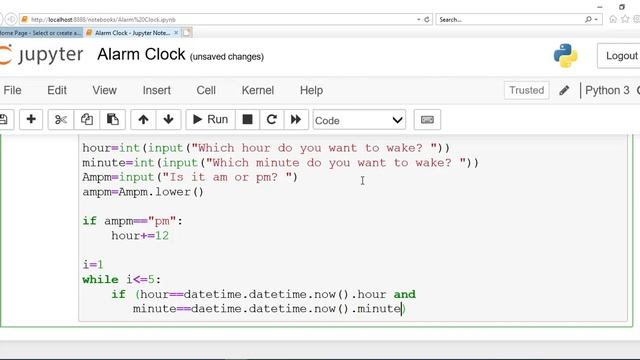The width and height of the screenshot is (640, 360).
Task: Click the browser address bar URL
Action: click(103, 19)
